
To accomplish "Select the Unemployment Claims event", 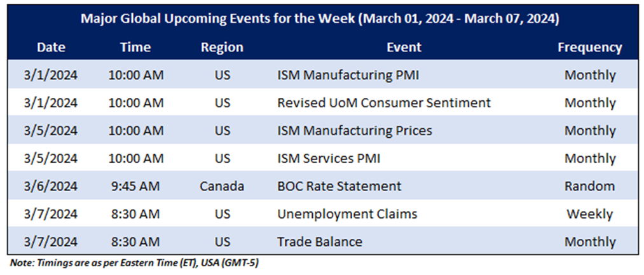I will 347,214.
